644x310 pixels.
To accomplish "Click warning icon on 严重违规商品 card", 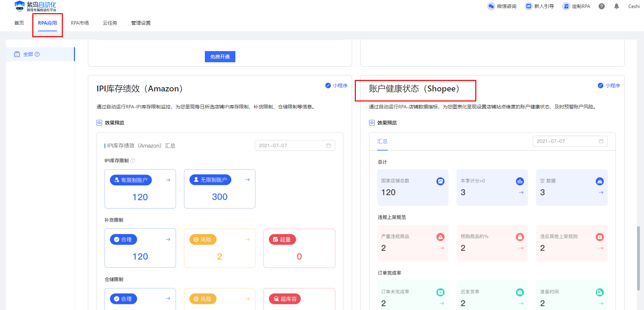I will point(440,237).
